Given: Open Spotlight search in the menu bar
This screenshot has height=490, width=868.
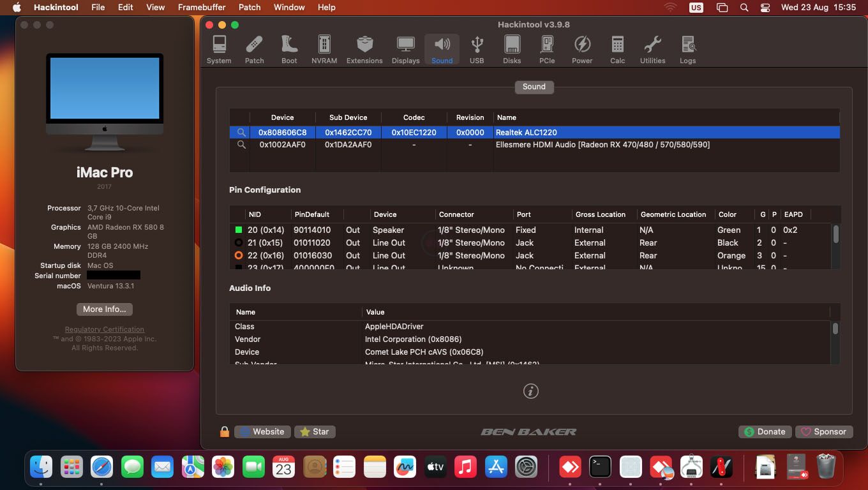Looking at the screenshot, I should tap(744, 8).
